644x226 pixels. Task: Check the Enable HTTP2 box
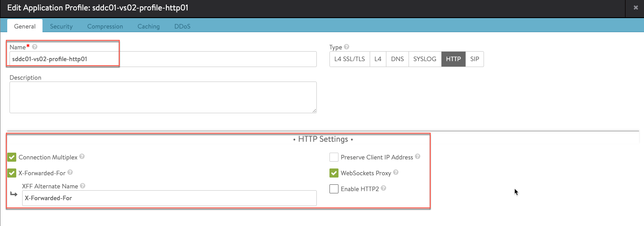(x=334, y=189)
